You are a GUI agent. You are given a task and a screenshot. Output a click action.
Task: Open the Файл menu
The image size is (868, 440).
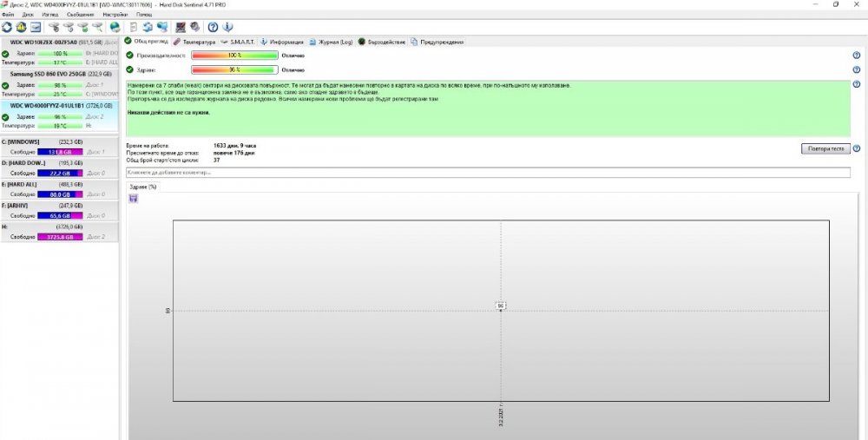coord(8,15)
